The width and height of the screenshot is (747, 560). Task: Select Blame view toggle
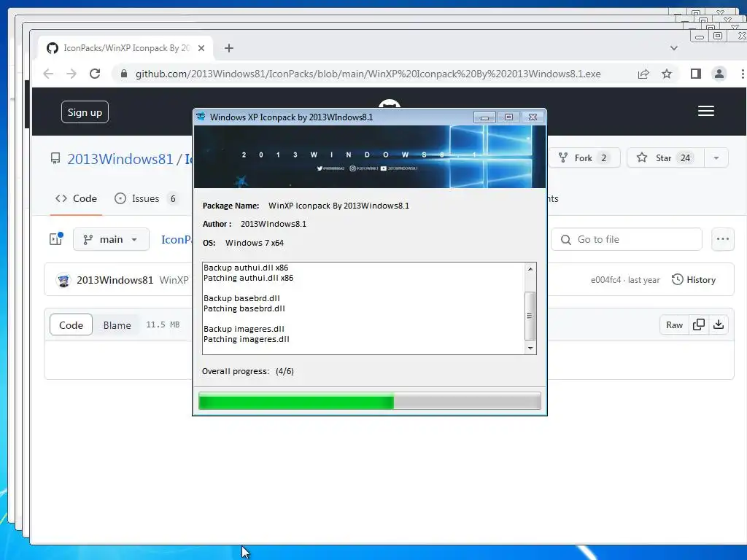click(117, 325)
